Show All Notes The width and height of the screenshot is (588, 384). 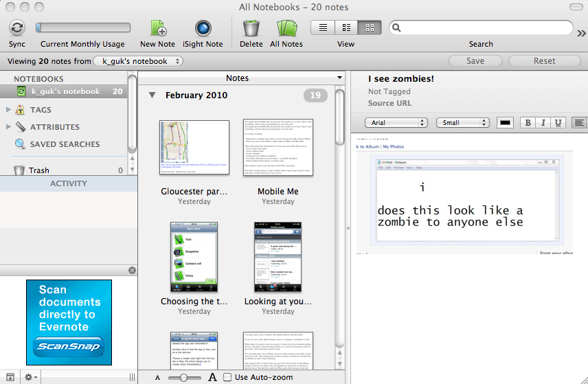pyautogui.click(x=286, y=28)
